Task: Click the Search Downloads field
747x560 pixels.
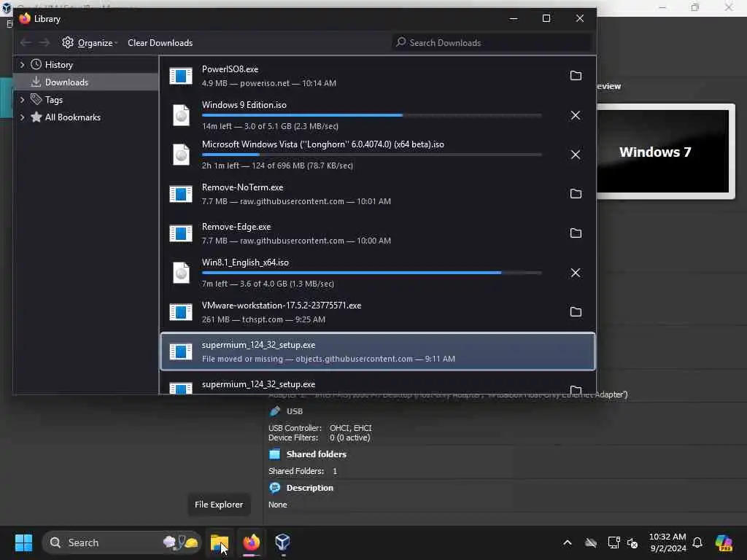Action: point(491,43)
